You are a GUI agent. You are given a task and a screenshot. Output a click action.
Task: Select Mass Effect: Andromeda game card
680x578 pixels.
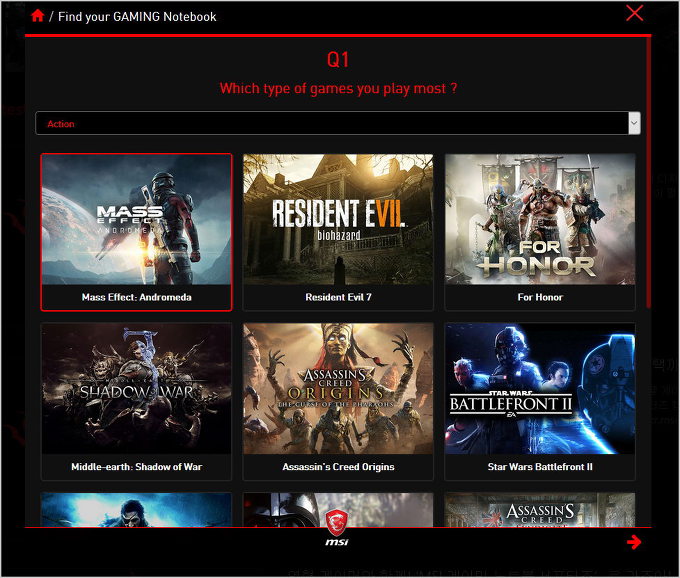point(136,232)
